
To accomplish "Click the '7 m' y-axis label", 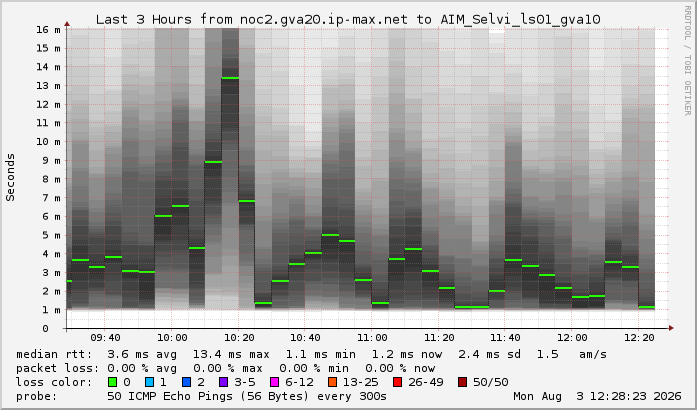I will click(x=52, y=198).
